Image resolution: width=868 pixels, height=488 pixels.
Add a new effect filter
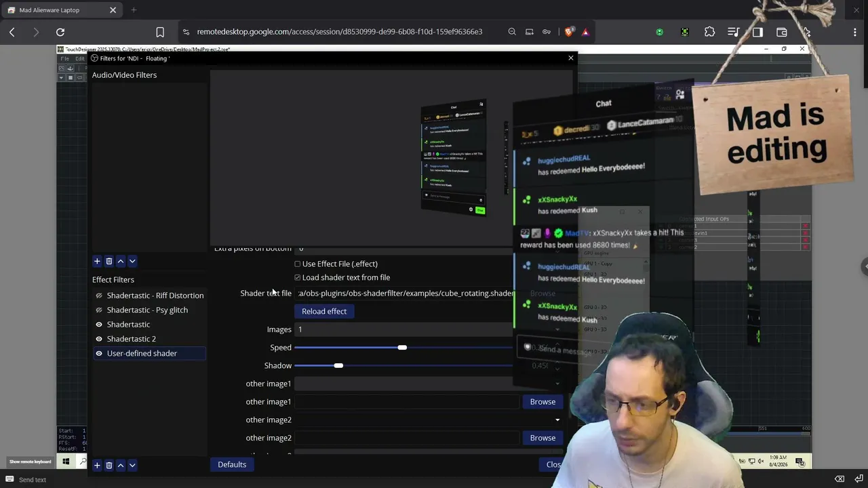click(97, 465)
